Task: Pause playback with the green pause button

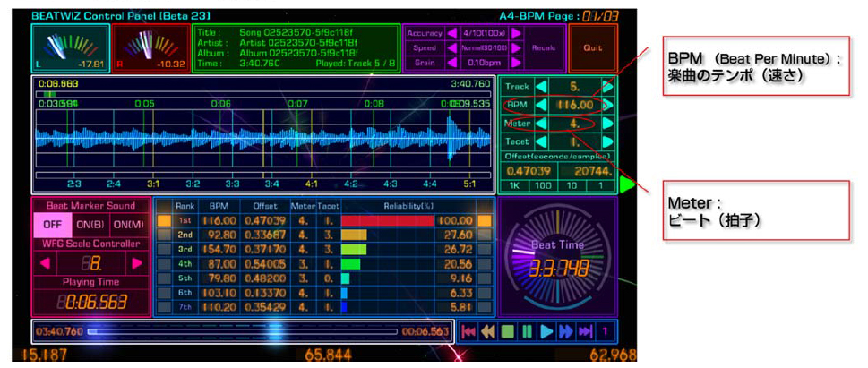Action: tap(527, 331)
